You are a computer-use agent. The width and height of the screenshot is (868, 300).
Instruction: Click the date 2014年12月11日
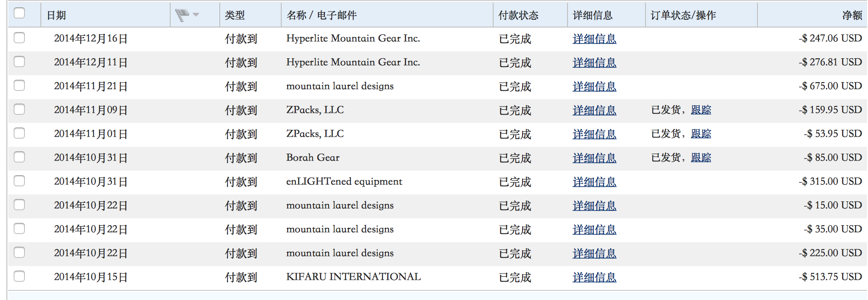(91, 63)
